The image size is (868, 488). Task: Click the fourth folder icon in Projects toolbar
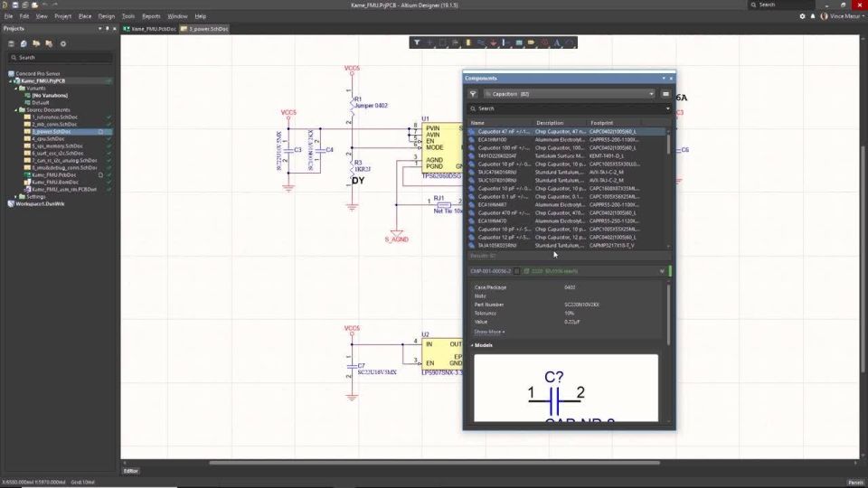coord(49,43)
